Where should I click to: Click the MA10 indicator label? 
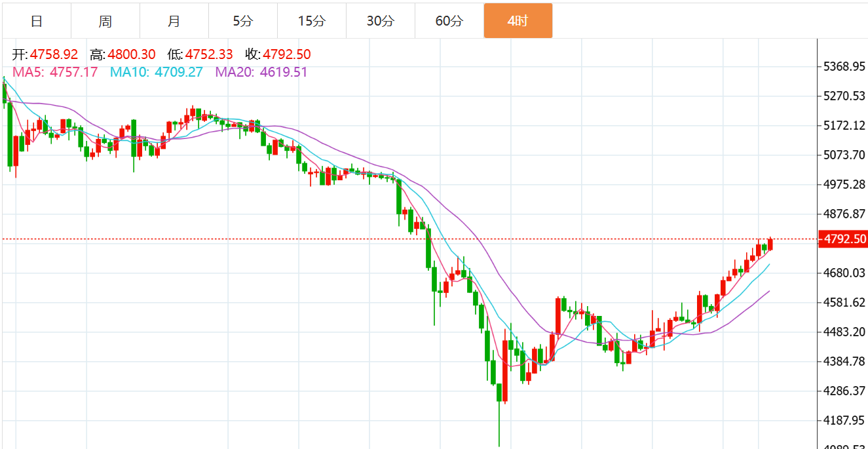point(157,72)
